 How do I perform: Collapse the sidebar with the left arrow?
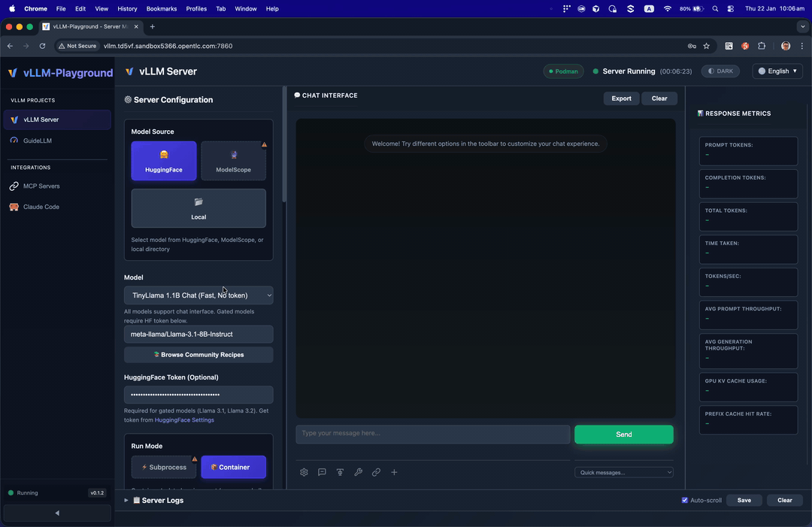click(57, 513)
